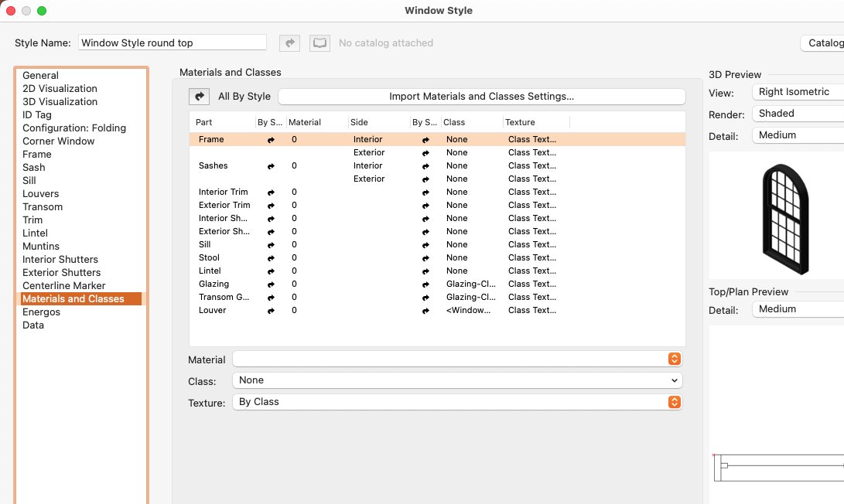This screenshot has height=504, width=844.
Task: Click Louver row material by-style arrow icon
Action: (271, 311)
